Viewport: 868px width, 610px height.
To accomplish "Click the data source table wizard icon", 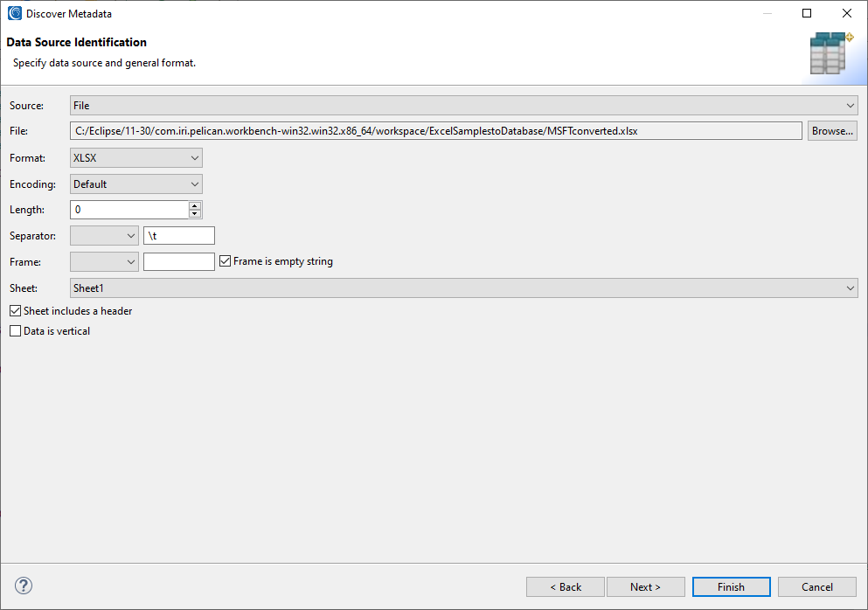I will click(x=831, y=53).
